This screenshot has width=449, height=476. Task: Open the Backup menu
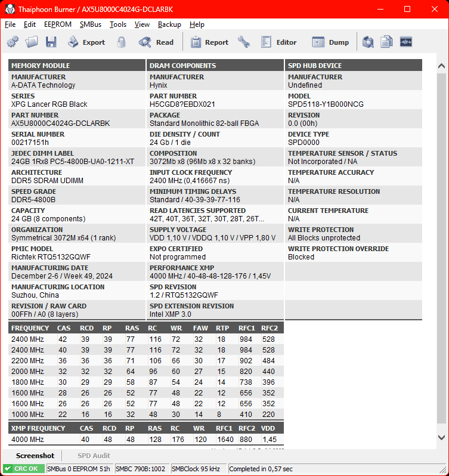[x=169, y=24]
